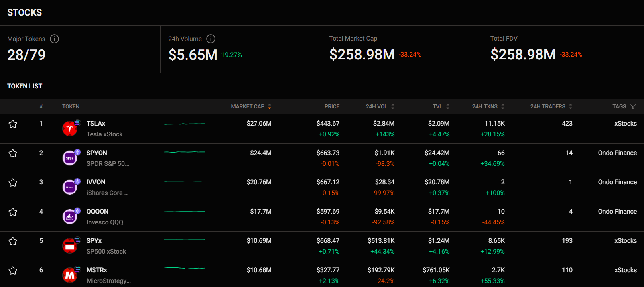Sort by 24H TXNS column arrows
Image resolution: width=644 pixels, height=287 pixels.
click(x=503, y=106)
